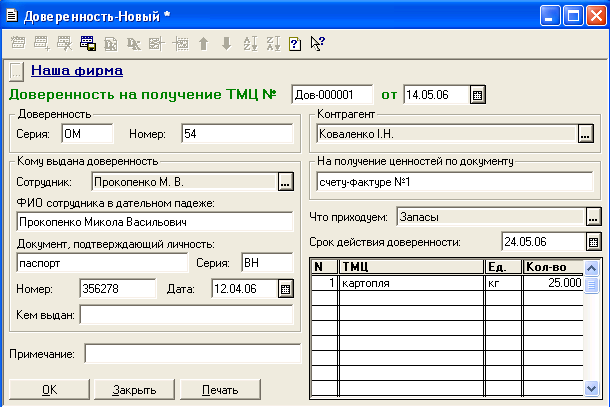Click the move row down arrow icon
610x407 pixels.
click(x=226, y=44)
